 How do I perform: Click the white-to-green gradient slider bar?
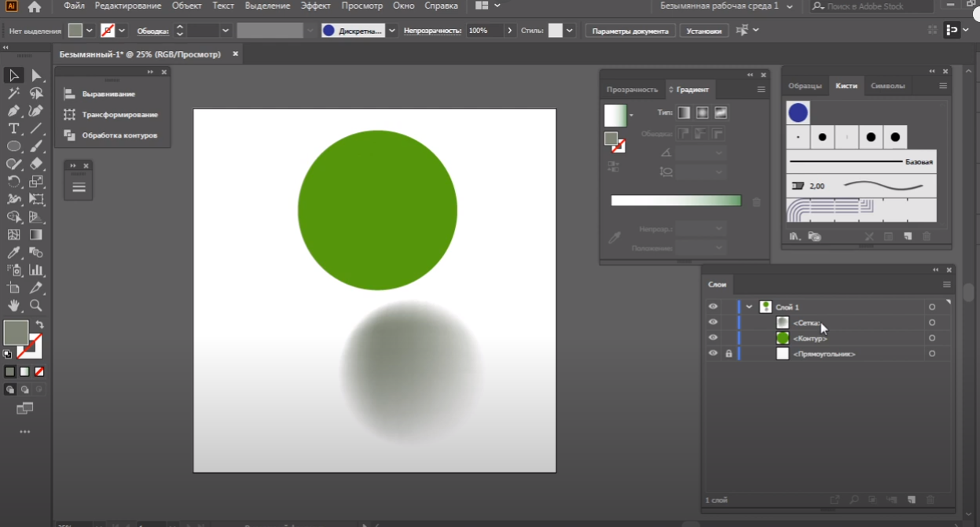[x=676, y=201]
